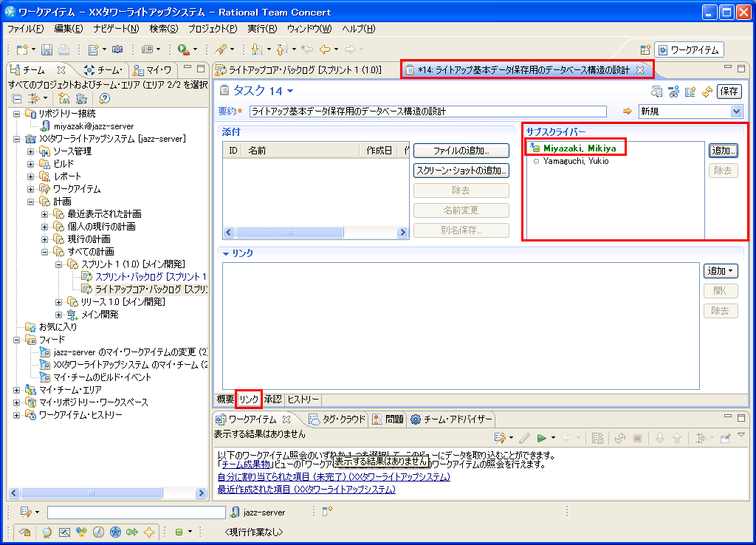756x545 pixels.
Task: Select miyazaki@jazz-server connection item
Action: pyautogui.click(x=94, y=126)
